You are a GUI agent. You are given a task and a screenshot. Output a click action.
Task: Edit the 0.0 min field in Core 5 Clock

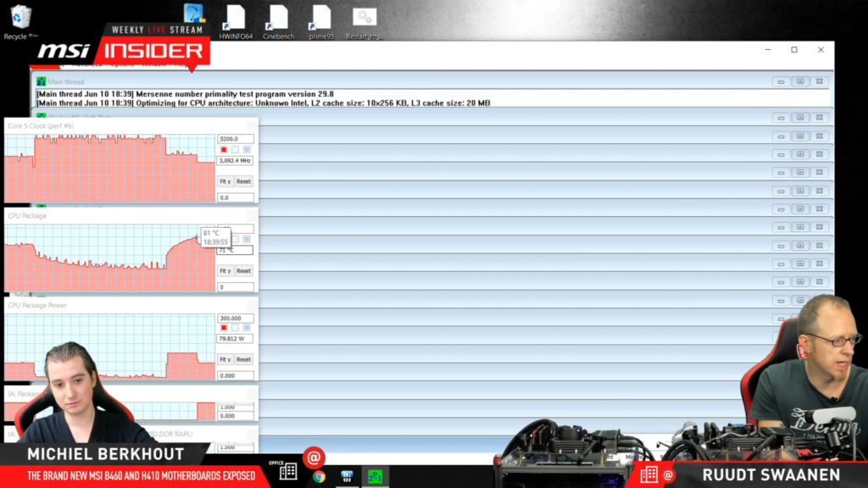coord(236,197)
